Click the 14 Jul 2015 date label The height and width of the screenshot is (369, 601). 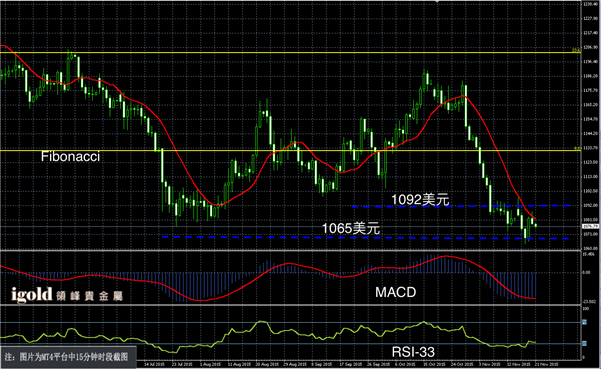(154, 364)
